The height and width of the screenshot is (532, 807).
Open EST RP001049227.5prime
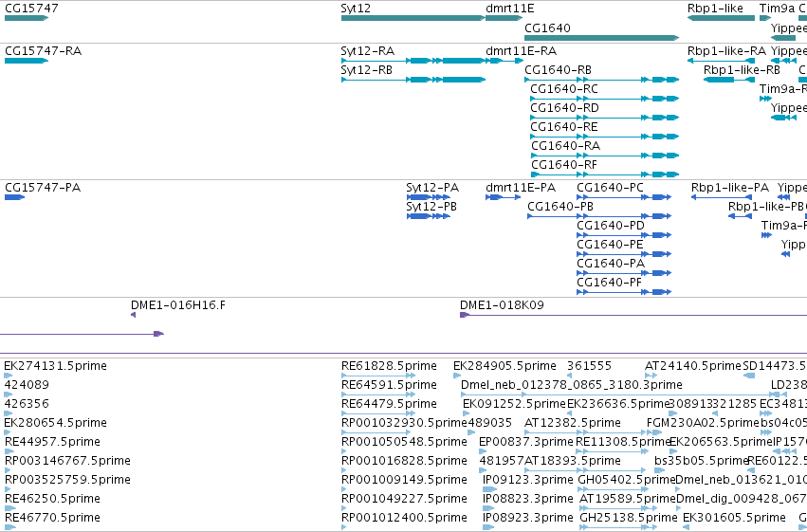[x=404, y=499]
